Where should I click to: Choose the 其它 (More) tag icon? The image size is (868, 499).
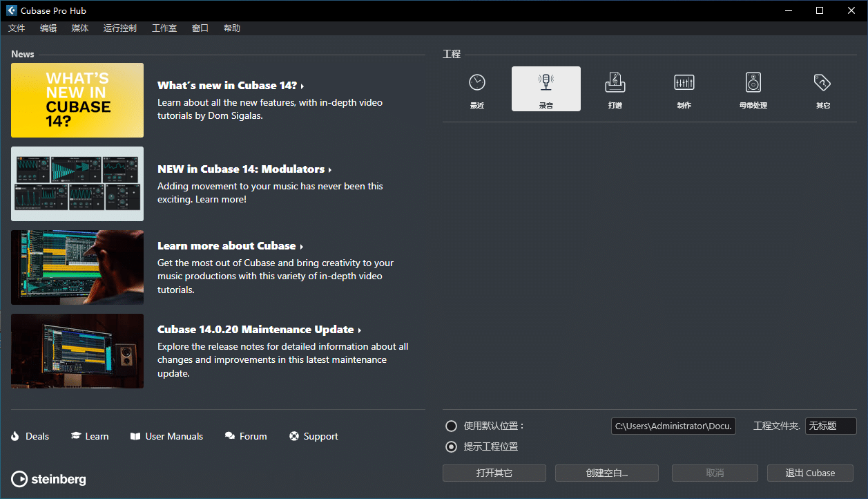tap(822, 83)
